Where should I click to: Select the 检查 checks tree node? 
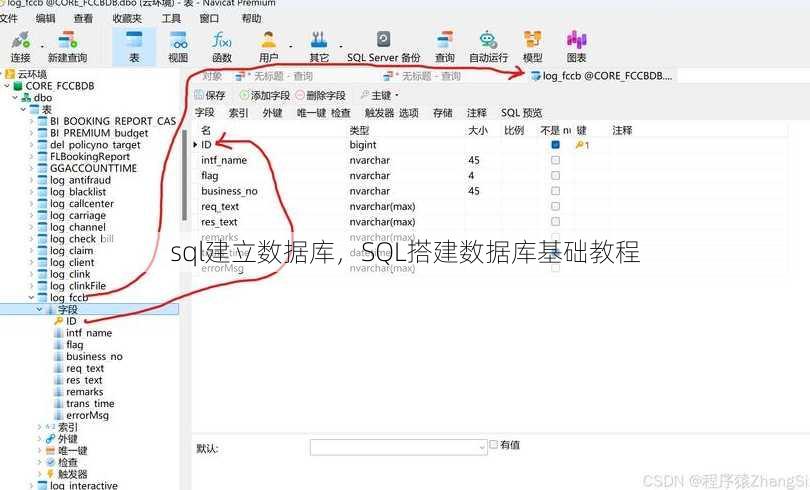[x=68, y=462]
